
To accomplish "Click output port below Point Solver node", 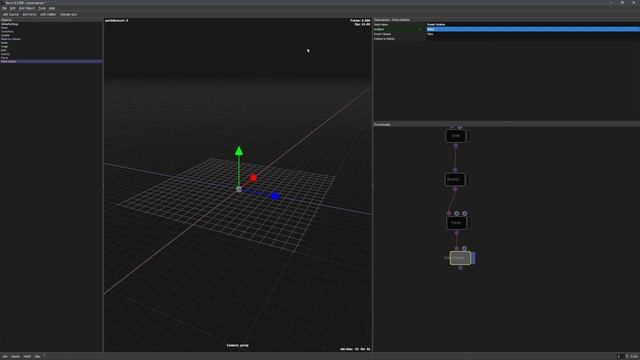I will pos(460,268).
